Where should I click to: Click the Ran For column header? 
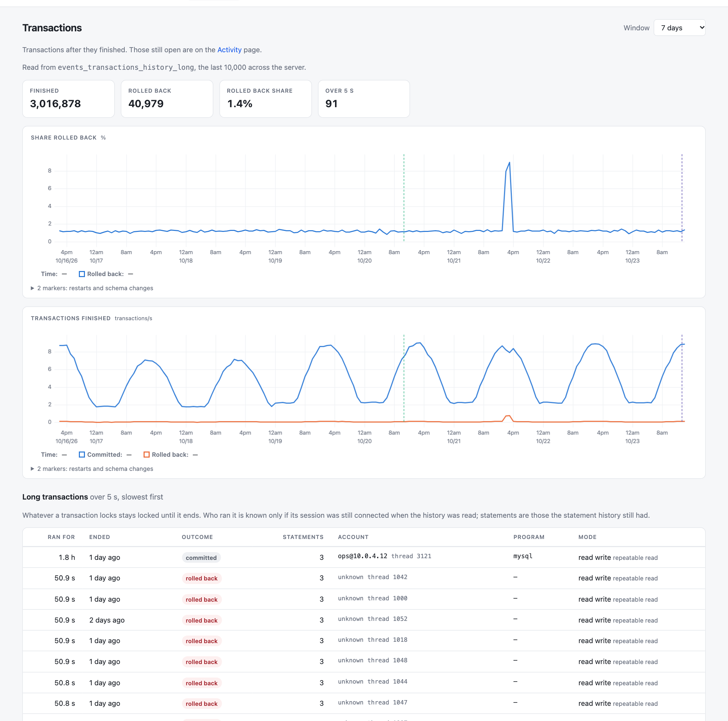(61, 537)
